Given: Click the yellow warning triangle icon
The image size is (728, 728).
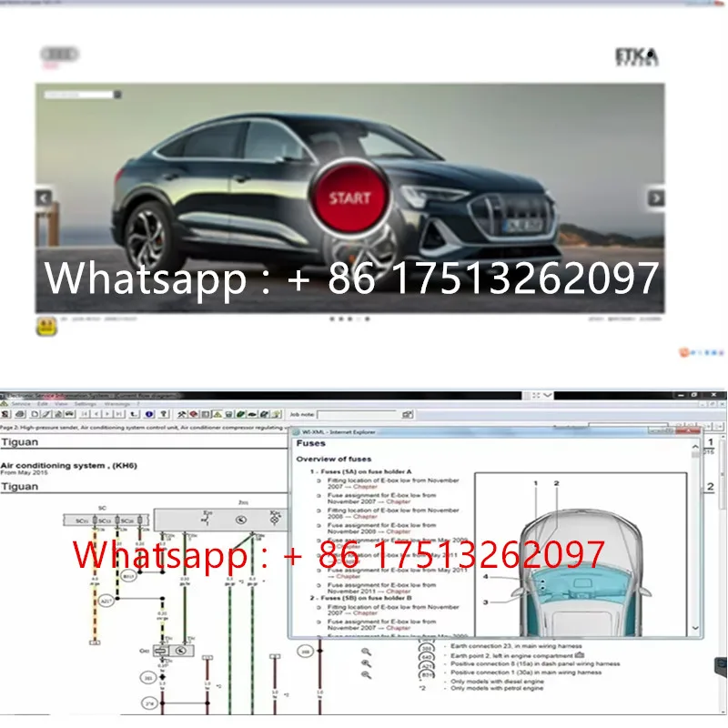Looking at the screenshot, I should pyautogui.click(x=217, y=414).
